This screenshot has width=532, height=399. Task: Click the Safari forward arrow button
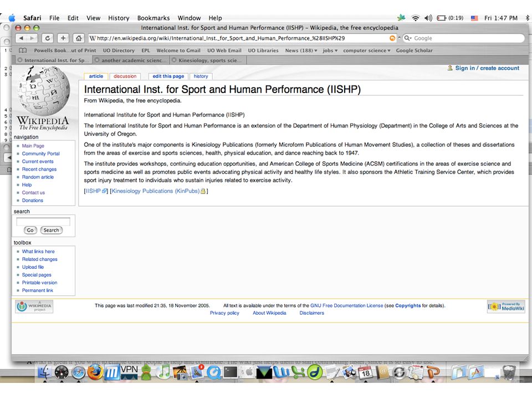coord(32,38)
